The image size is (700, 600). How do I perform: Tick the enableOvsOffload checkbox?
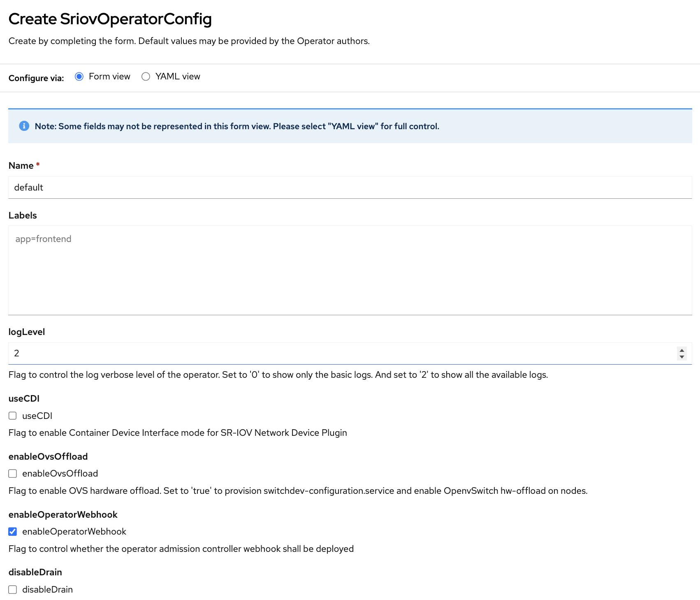point(13,474)
